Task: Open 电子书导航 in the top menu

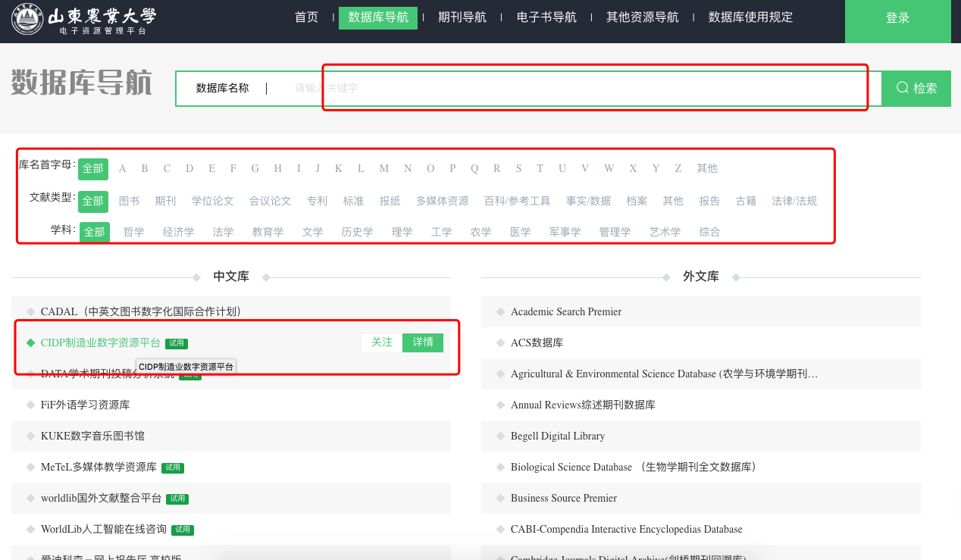Action: coord(546,17)
